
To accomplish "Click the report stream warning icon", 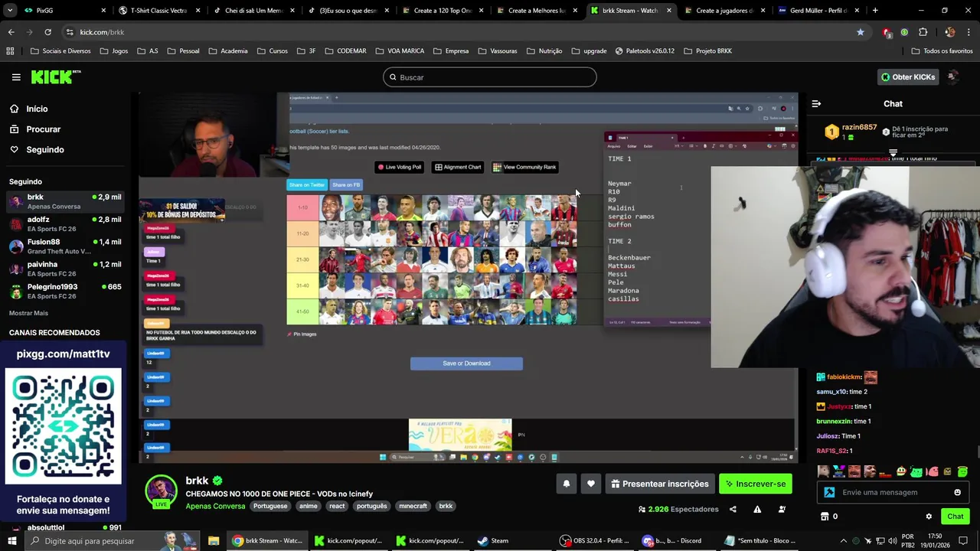I will (x=757, y=509).
